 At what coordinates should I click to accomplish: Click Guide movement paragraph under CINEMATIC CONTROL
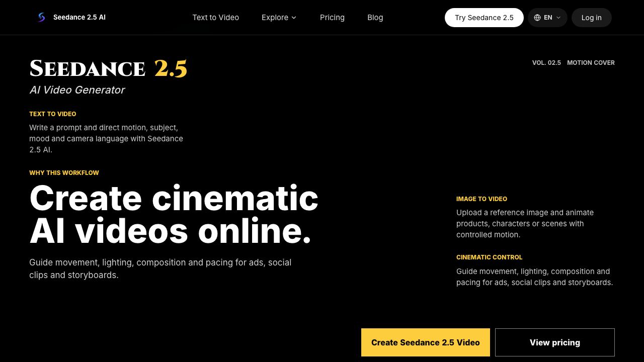534,277
